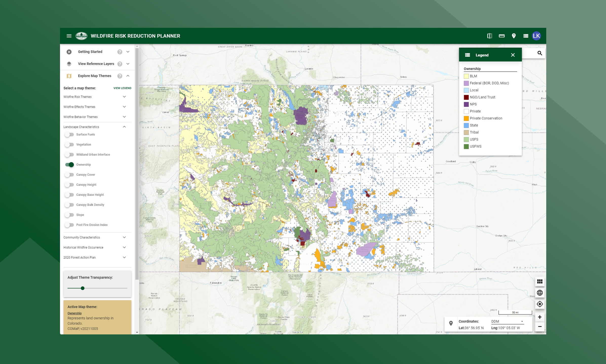Click the Colorado State Forest Service logo
Viewport: 606px width, 364px height.
(82, 36)
